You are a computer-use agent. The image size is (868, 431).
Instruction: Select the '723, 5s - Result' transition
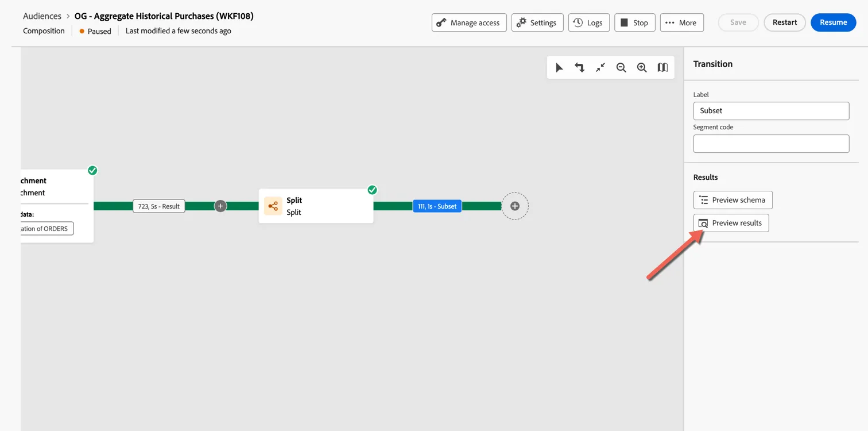[159, 206]
